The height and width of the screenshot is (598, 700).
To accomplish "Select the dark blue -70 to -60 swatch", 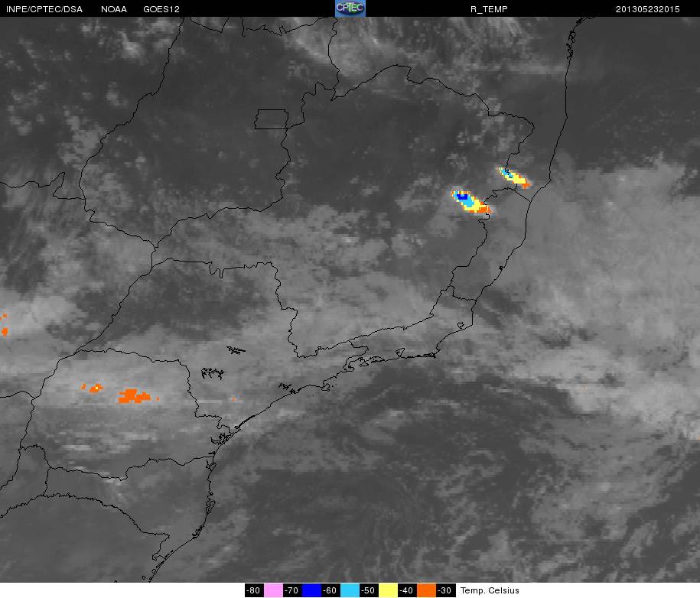I will (x=311, y=590).
